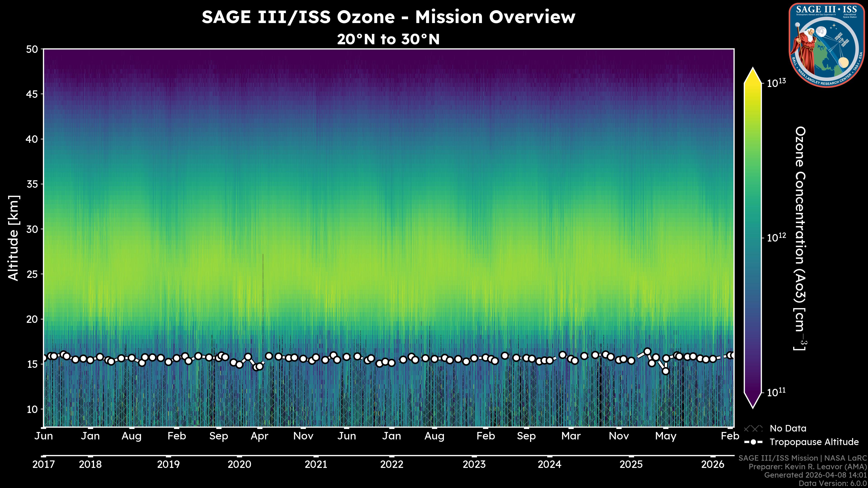Click the 2020 year label
The image size is (868, 488).
(x=239, y=465)
